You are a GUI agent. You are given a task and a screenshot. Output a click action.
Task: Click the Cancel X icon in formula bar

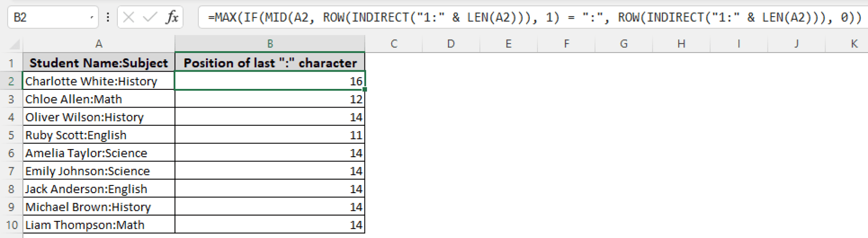click(128, 17)
